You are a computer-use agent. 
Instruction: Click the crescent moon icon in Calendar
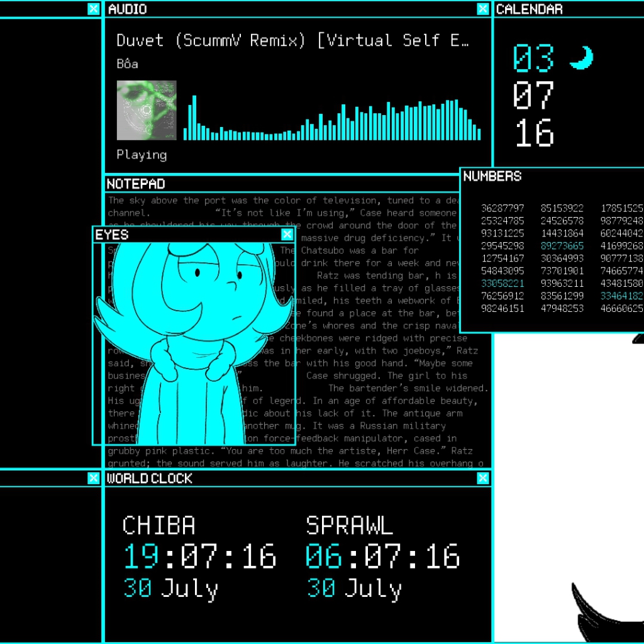coord(582,57)
